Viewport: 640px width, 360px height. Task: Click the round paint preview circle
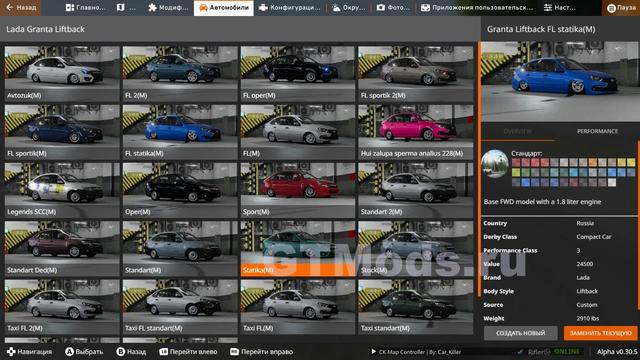[x=495, y=164]
